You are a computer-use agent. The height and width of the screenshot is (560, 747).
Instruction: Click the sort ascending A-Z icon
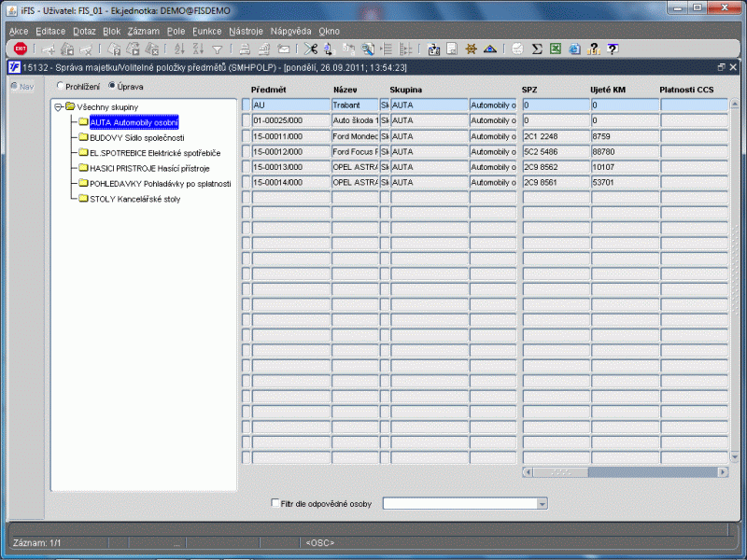[x=177, y=49]
